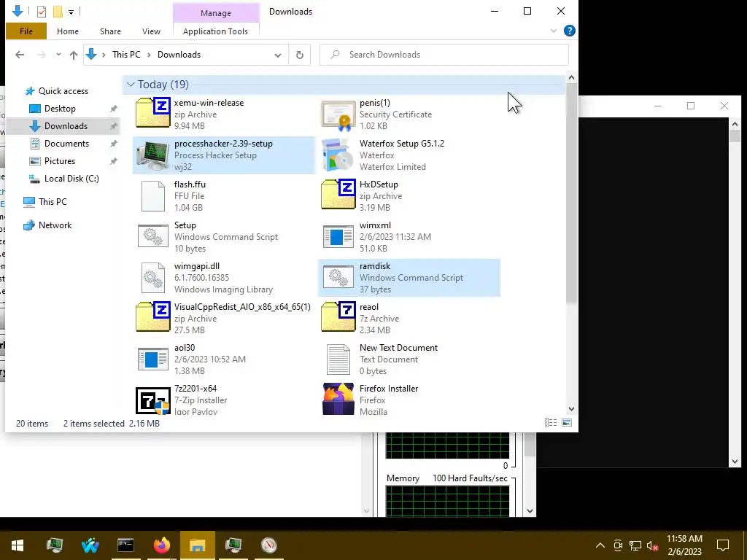Screen dimensions: 747x560
Task: Select the wimxml file icon
Action: click(x=338, y=237)
